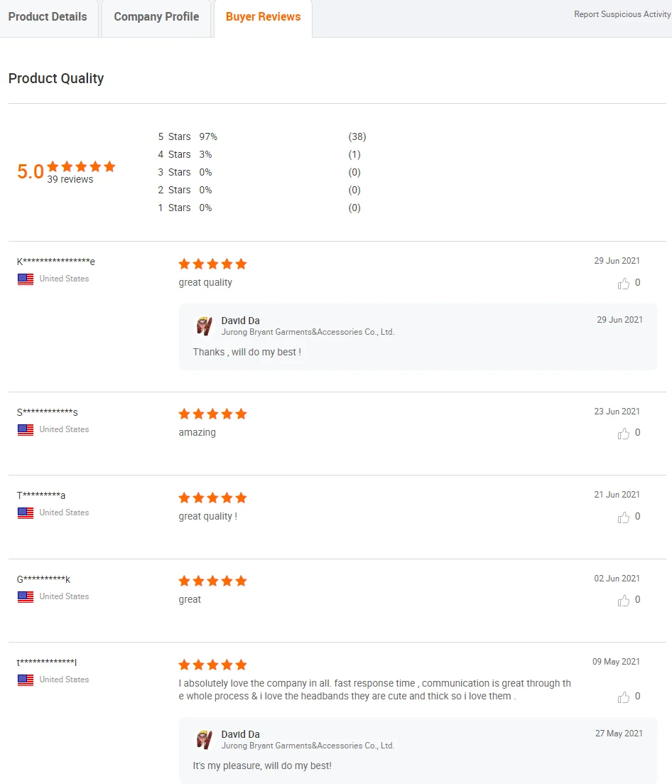Click David Da's name in the 29 Jun reply

(240, 321)
